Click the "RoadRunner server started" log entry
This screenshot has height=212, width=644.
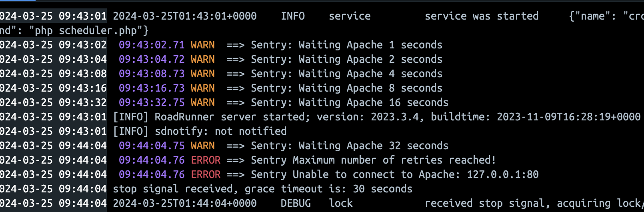230,117
